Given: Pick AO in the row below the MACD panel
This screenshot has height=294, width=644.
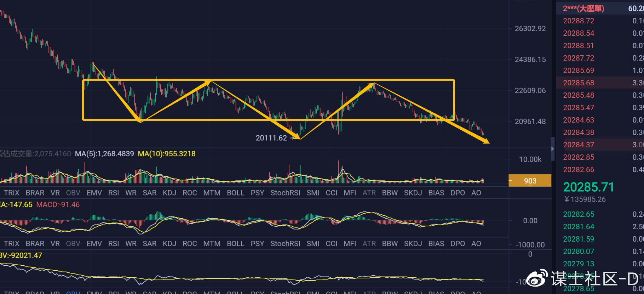Looking at the screenshot, I should [476, 244].
